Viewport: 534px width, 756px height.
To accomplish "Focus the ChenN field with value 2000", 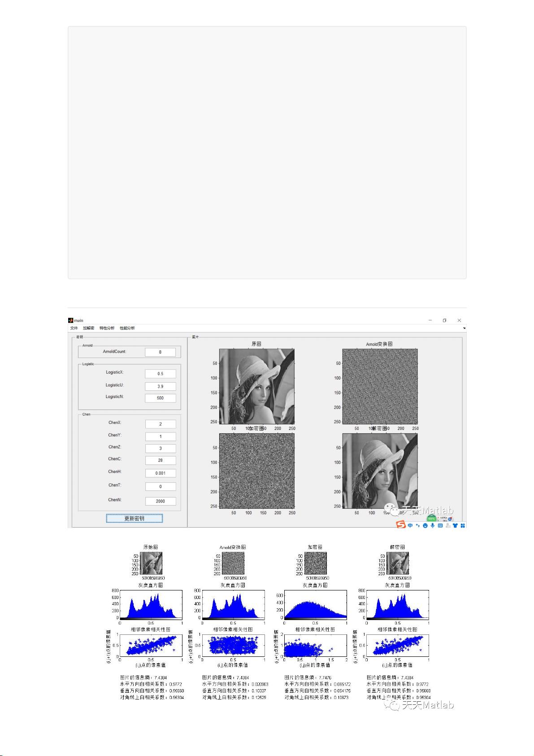I will pyautogui.click(x=160, y=501).
